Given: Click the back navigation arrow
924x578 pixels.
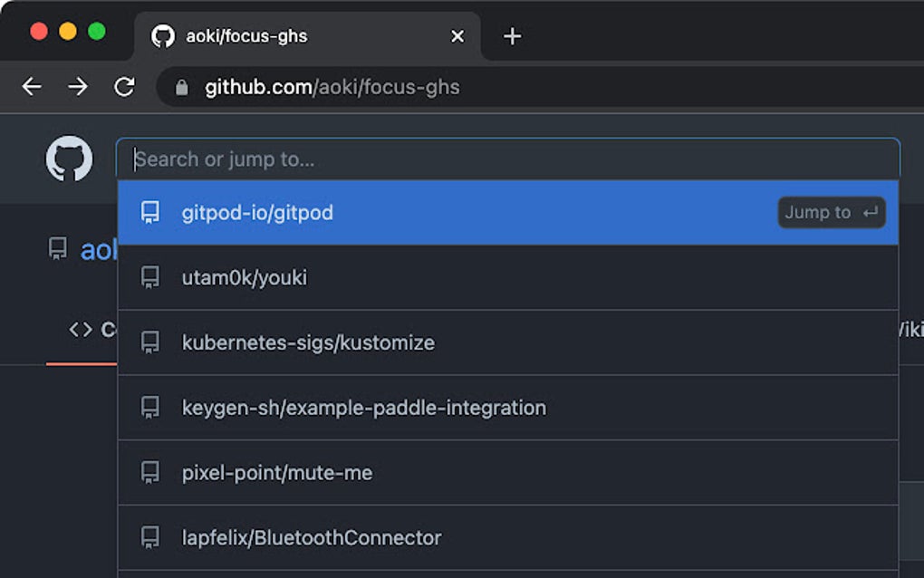Looking at the screenshot, I should 33,87.
